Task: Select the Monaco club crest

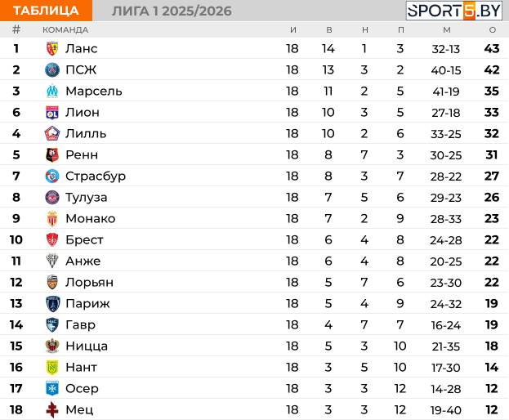Action: [52, 218]
